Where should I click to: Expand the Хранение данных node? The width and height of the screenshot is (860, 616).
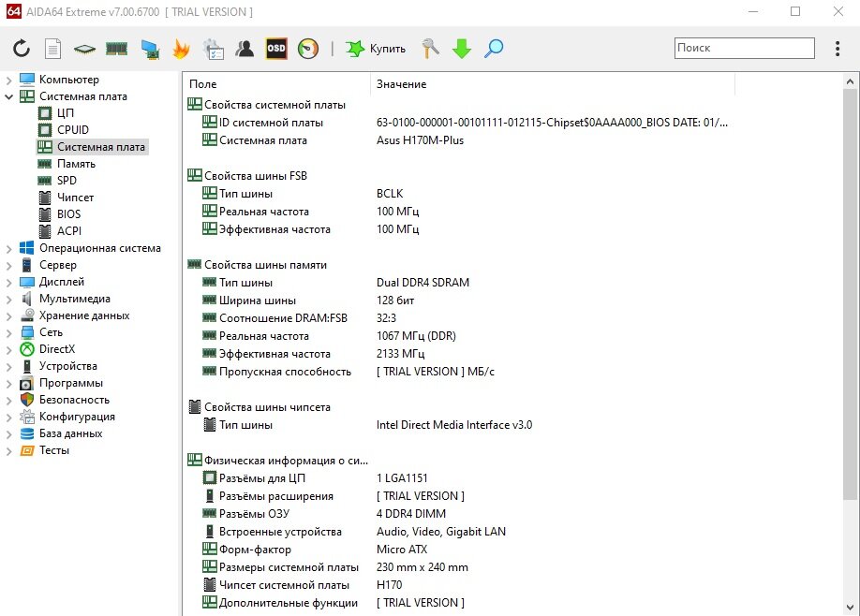tap(8, 316)
